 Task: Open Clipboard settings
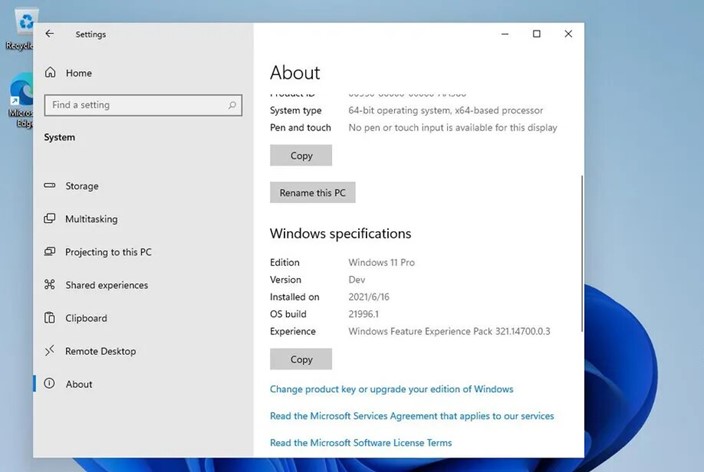(x=86, y=318)
